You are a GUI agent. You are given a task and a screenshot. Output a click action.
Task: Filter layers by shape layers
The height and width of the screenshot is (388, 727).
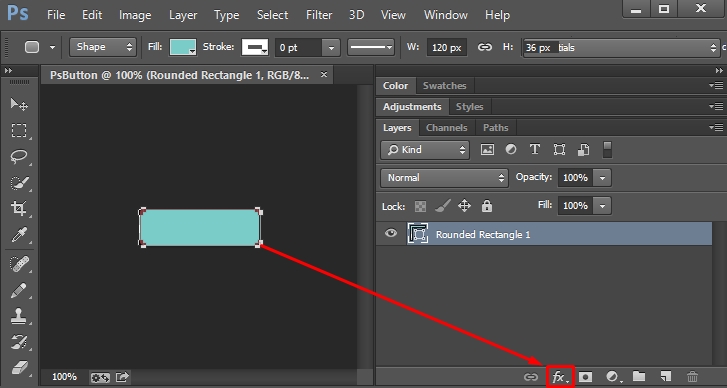[x=559, y=150]
